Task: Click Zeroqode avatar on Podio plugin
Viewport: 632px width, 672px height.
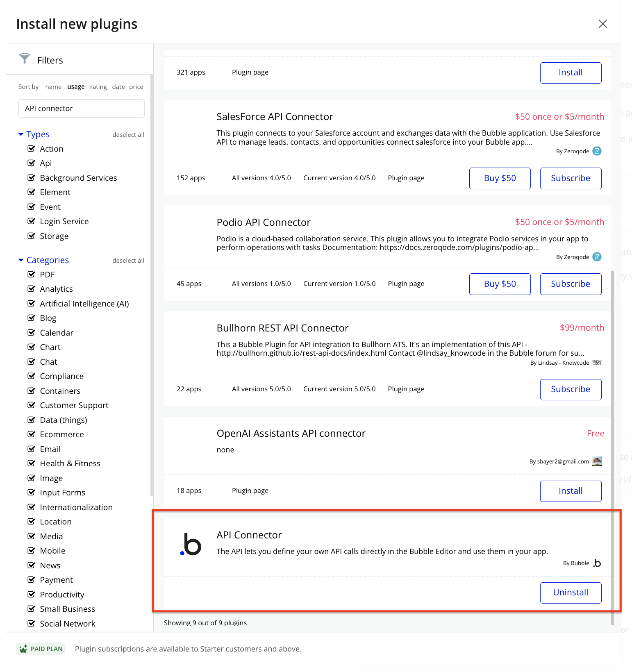Action: tap(597, 257)
